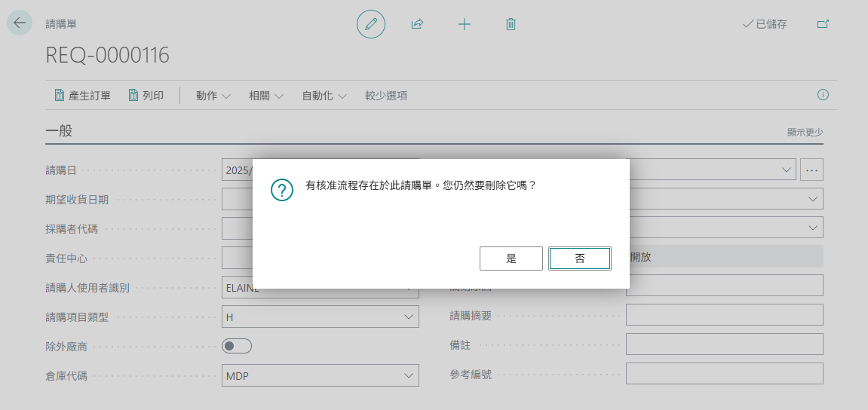868x410 pixels.
Task: Click the trash delete icon
Action: pos(511,24)
